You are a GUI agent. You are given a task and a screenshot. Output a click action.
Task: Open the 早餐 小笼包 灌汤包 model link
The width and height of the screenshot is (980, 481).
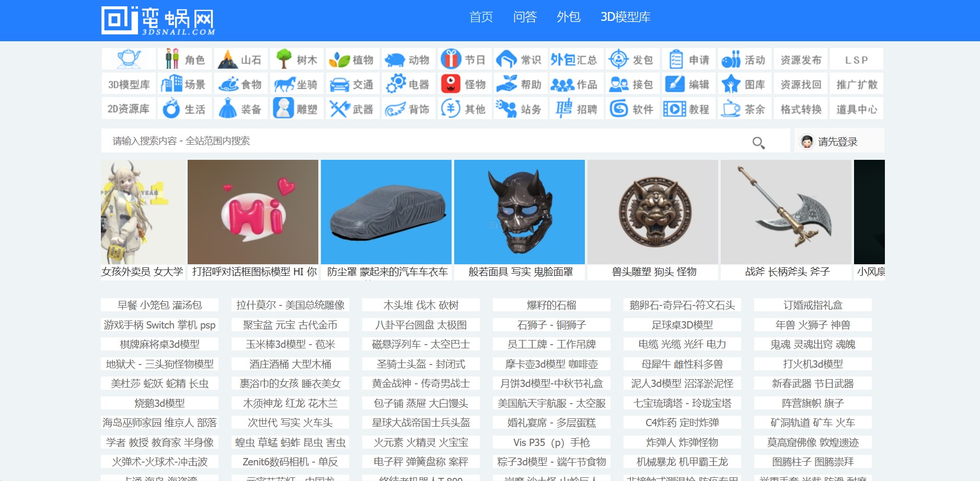pyautogui.click(x=160, y=304)
